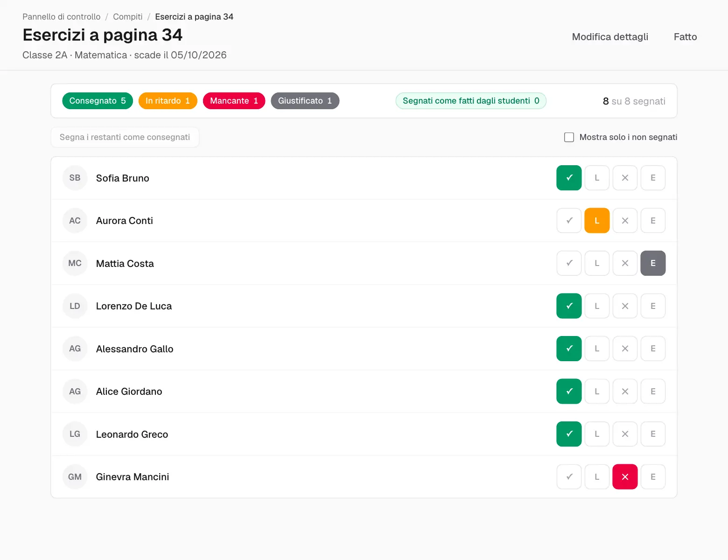Click Segnati come fatti dagli studenti badge
This screenshot has width=728, height=560.
(x=471, y=101)
